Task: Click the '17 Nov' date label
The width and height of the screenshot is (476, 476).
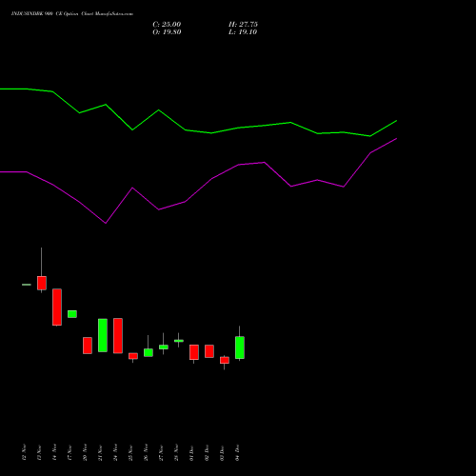Action: click(69, 452)
